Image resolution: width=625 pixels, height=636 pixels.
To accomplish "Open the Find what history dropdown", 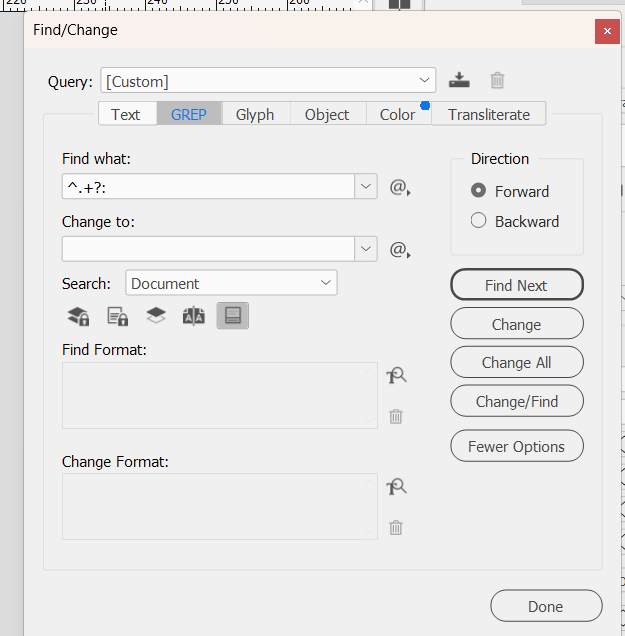I will pos(366,187).
